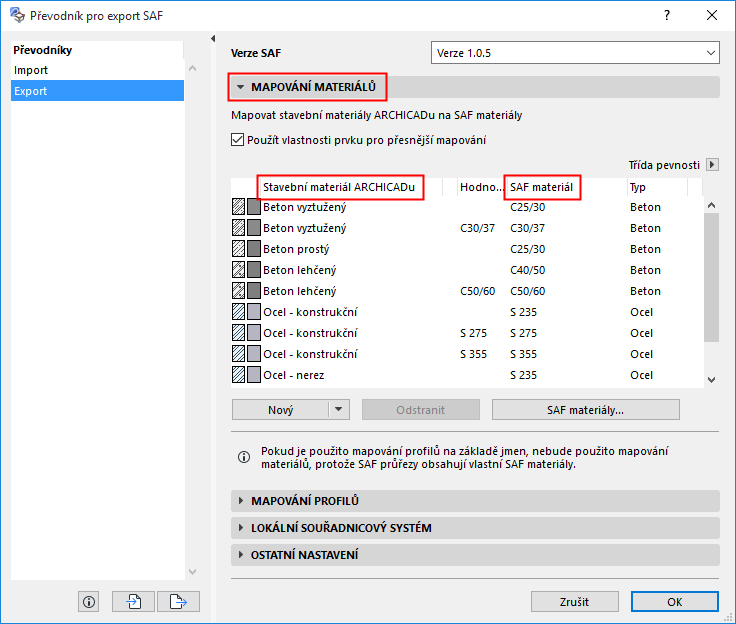
Task: Collapse the MAPOVÁNÍ MATERIÁLŮ section
Action: (x=240, y=87)
